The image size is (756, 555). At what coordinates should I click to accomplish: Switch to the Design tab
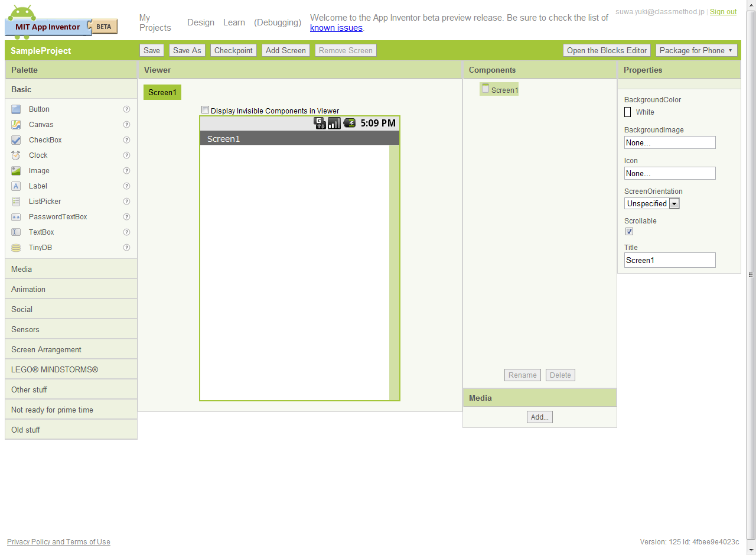coord(201,22)
